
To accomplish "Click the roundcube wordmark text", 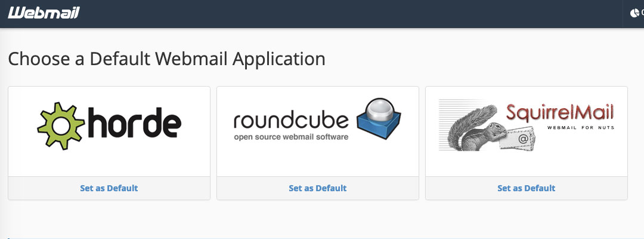I will [291, 121].
